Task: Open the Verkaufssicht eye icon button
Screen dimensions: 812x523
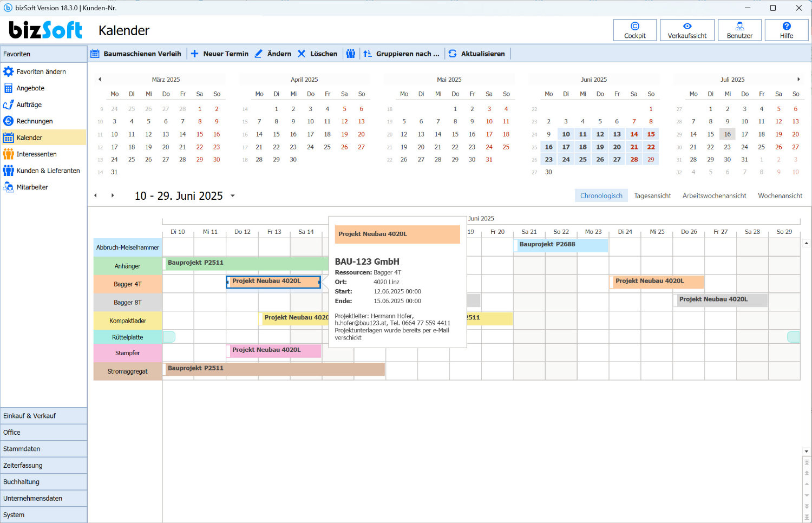Action: pos(687,26)
